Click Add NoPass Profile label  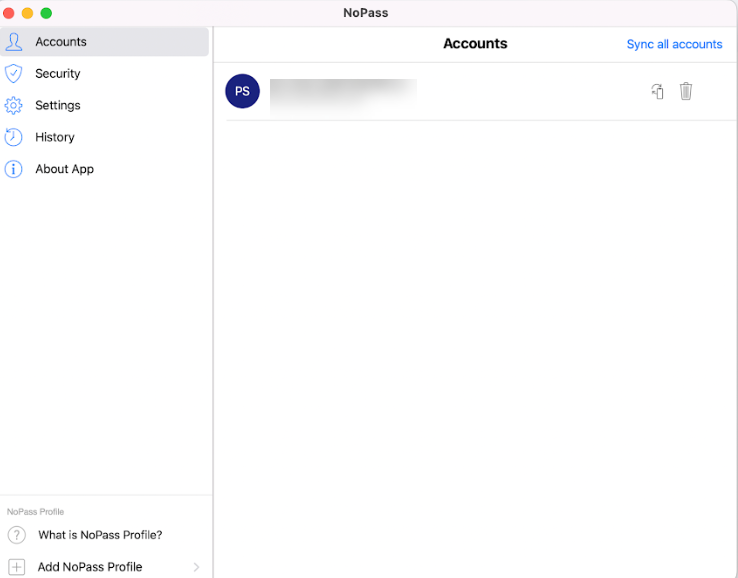pos(90,567)
